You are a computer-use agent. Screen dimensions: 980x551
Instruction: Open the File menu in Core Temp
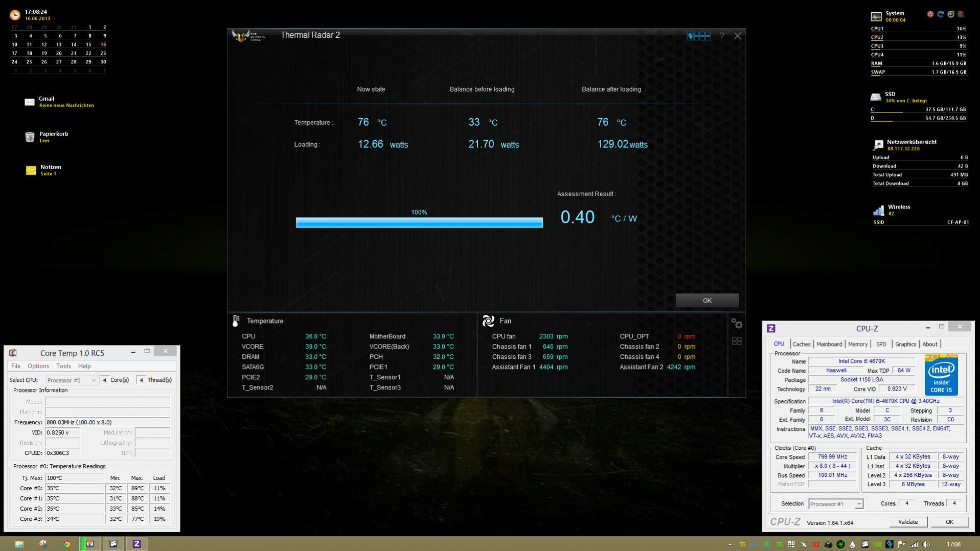click(x=16, y=366)
